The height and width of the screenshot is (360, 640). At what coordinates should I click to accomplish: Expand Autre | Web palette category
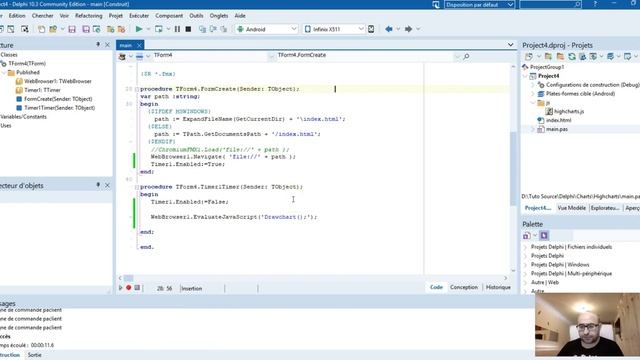tap(526, 282)
